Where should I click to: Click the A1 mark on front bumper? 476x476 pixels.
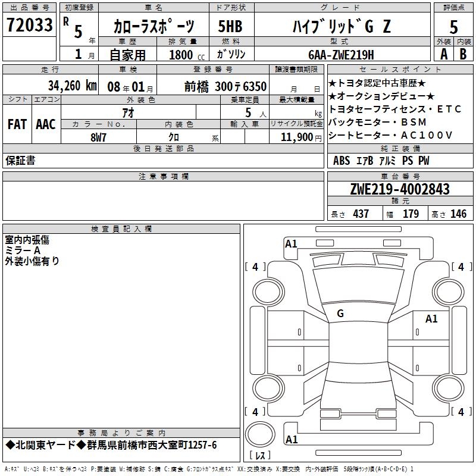291,244
